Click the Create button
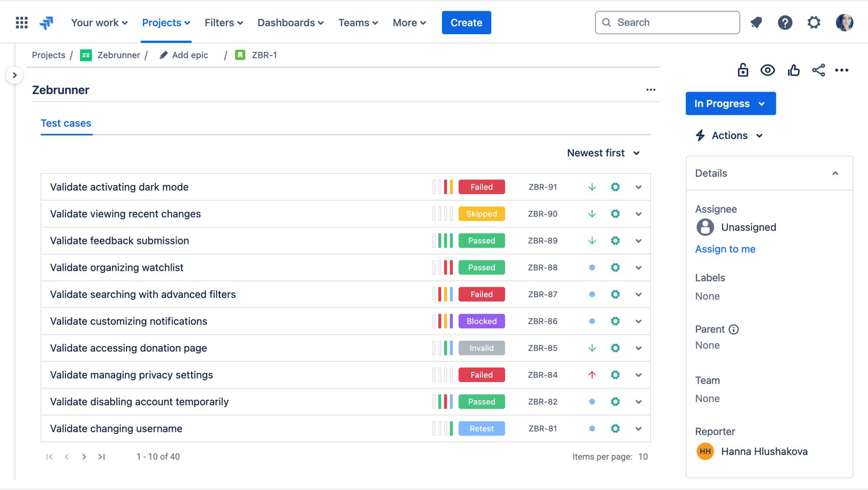This screenshot has height=490, width=868. [x=466, y=22]
